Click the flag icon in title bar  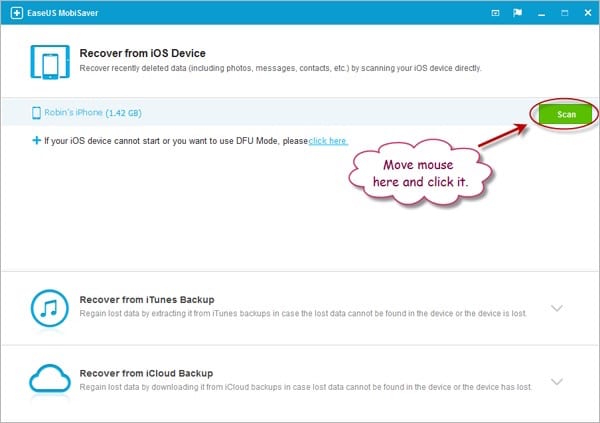coord(517,13)
